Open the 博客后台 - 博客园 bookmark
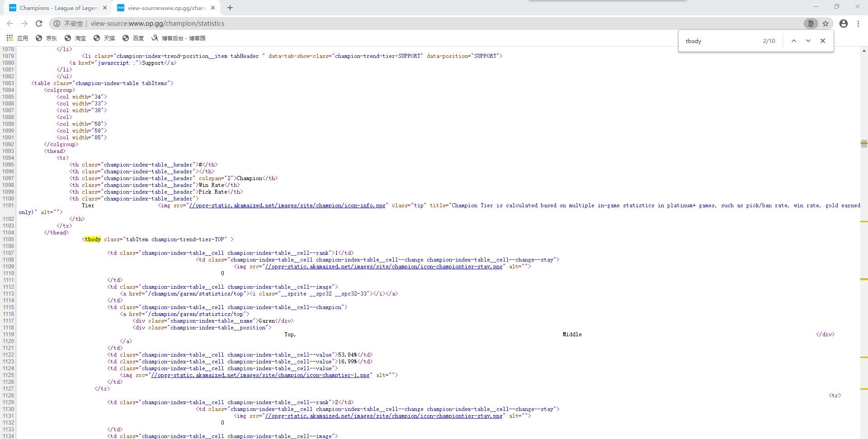Viewport: 868px width, 439px height. pos(179,38)
